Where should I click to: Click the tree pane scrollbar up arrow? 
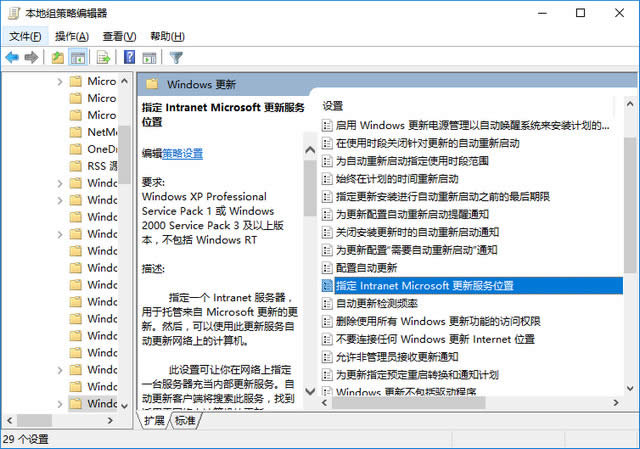(x=124, y=82)
